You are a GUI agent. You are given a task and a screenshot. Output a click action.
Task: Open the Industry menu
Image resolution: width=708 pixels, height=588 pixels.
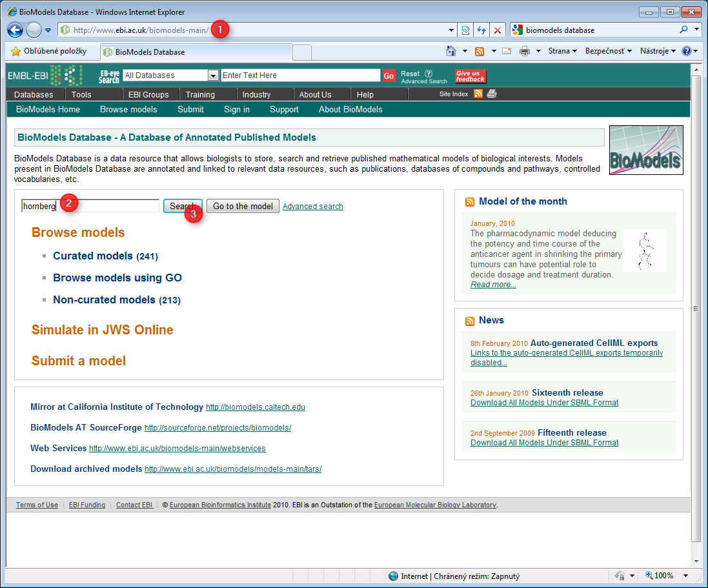[256, 94]
